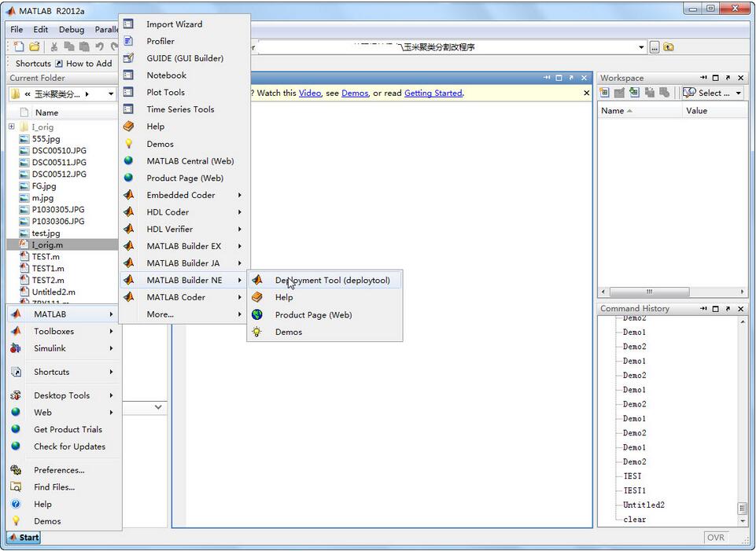This screenshot has width=756, height=551.
Task: Open the current folder path dropdown
Action: (x=641, y=47)
